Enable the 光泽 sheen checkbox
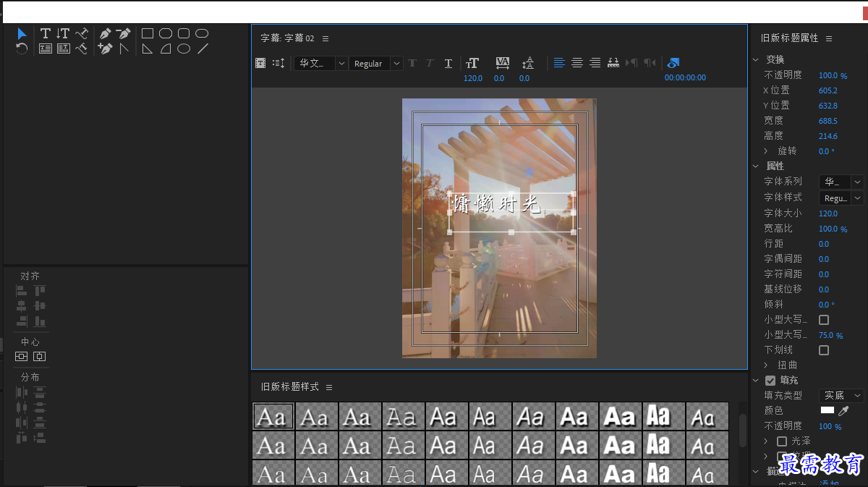This screenshot has height=487, width=868. point(782,441)
